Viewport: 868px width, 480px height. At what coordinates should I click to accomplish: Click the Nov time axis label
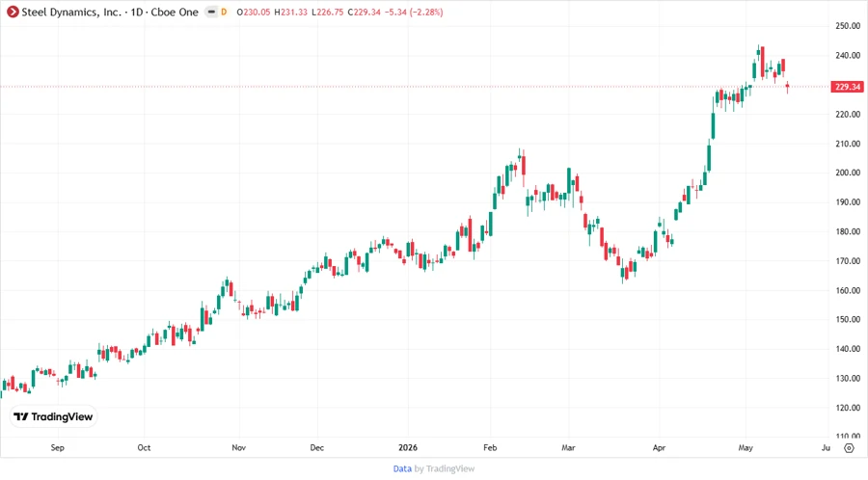coord(238,447)
